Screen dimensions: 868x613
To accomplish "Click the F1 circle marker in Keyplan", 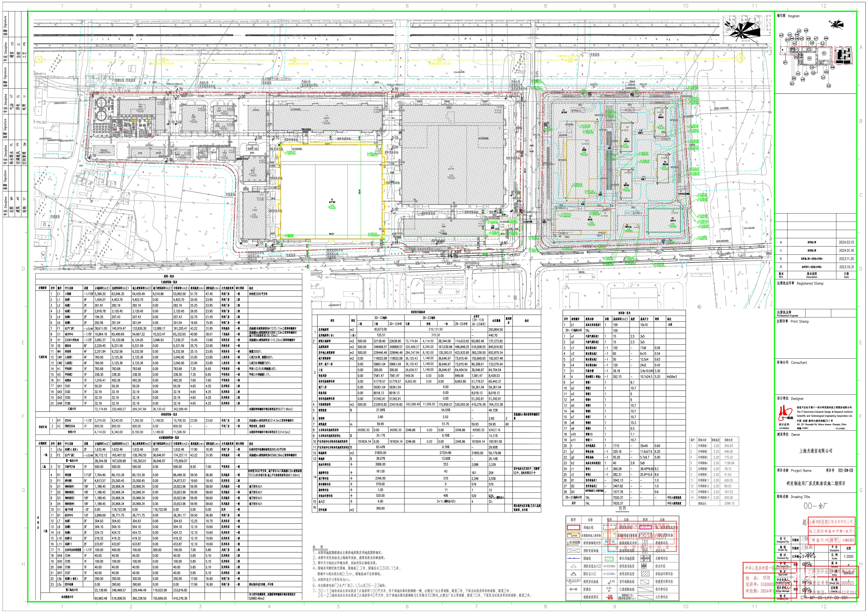I will pyautogui.click(x=824, y=53).
